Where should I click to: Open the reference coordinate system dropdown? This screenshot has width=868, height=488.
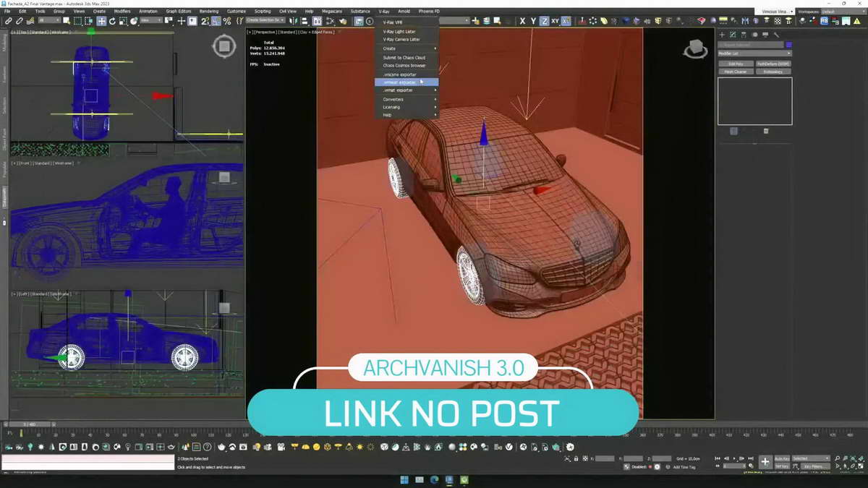click(151, 21)
